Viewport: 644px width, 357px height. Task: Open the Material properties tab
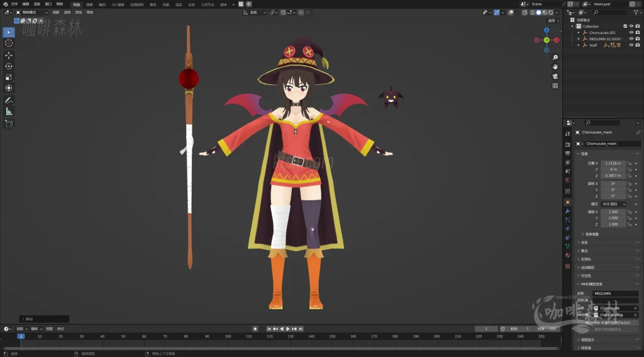pyautogui.click(x=568, y=255)
